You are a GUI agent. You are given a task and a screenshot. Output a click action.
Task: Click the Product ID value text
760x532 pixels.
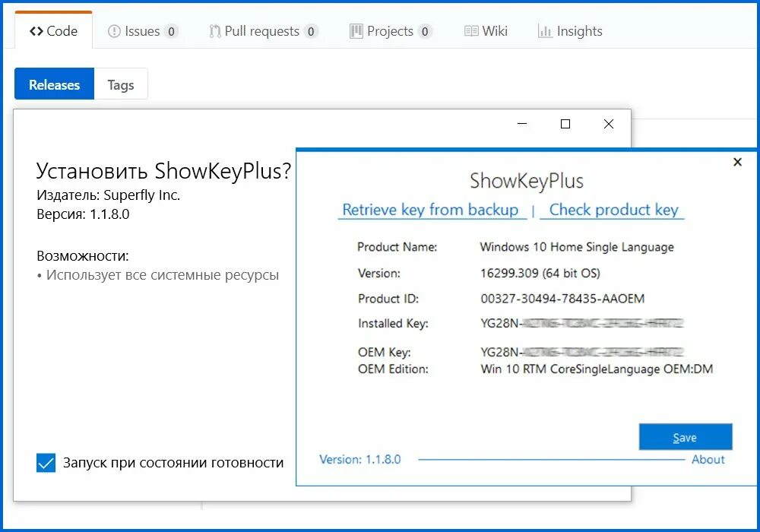[562, 299]
